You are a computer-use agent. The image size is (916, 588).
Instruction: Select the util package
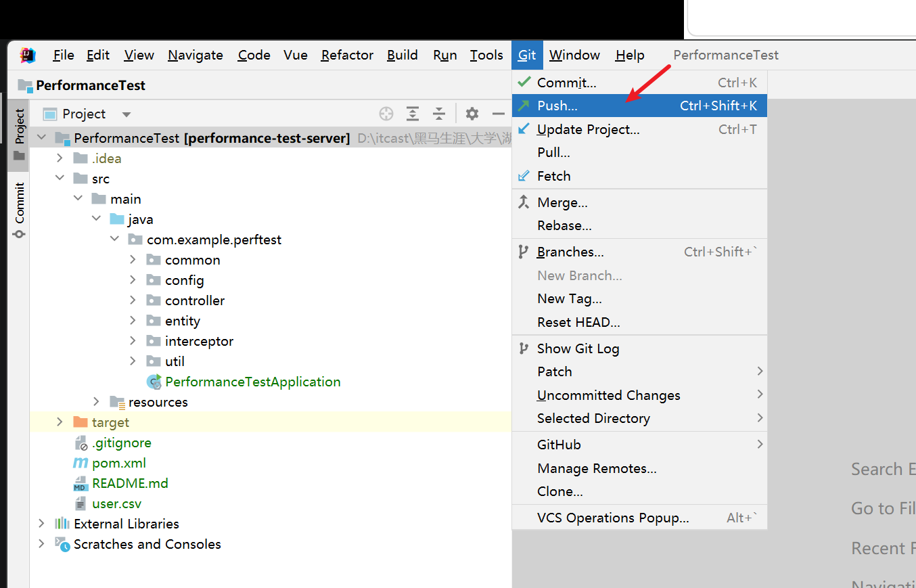(175, 361)
